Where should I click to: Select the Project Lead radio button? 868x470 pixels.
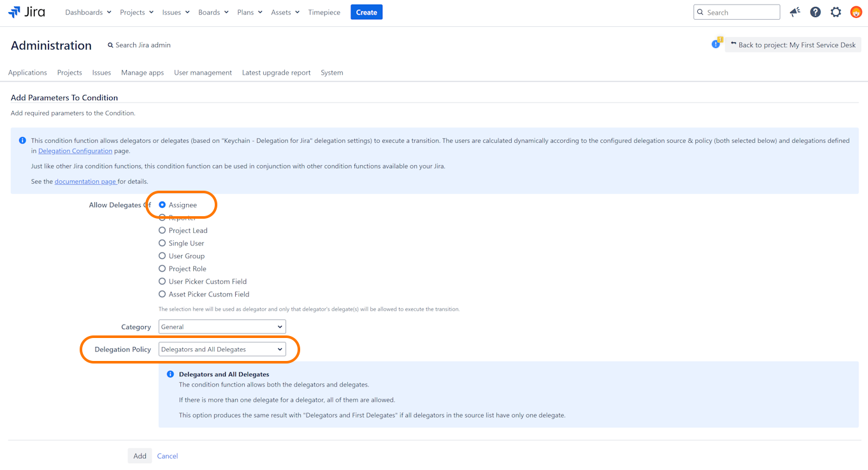[x=162, y=230]
